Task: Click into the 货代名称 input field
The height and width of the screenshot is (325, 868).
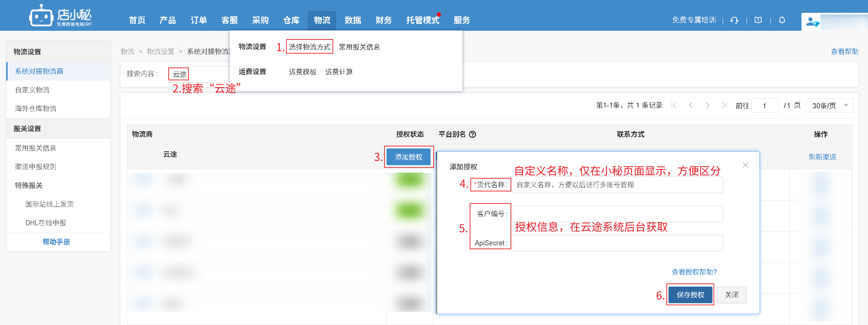Action: click(x=617, y=185)
